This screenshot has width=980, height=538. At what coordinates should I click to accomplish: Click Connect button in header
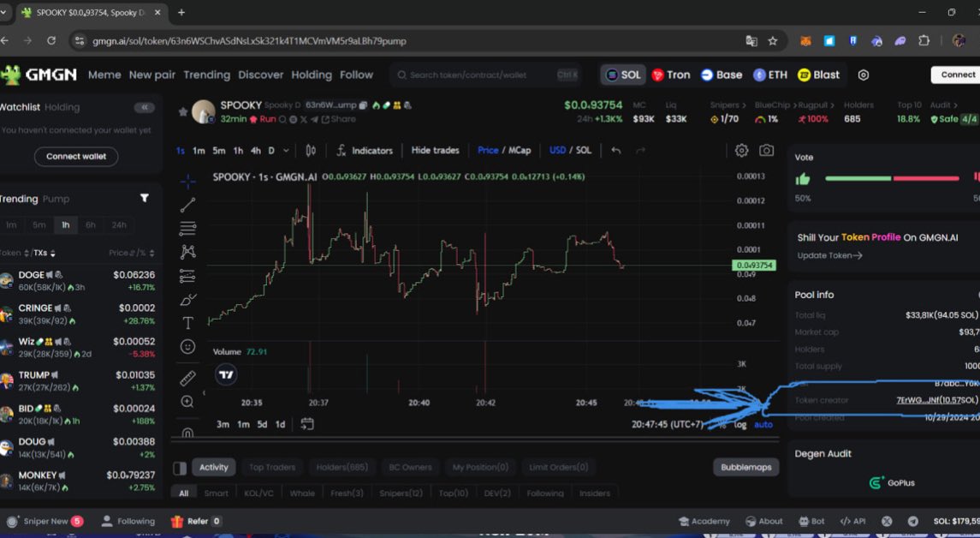[x=956, y=75]
